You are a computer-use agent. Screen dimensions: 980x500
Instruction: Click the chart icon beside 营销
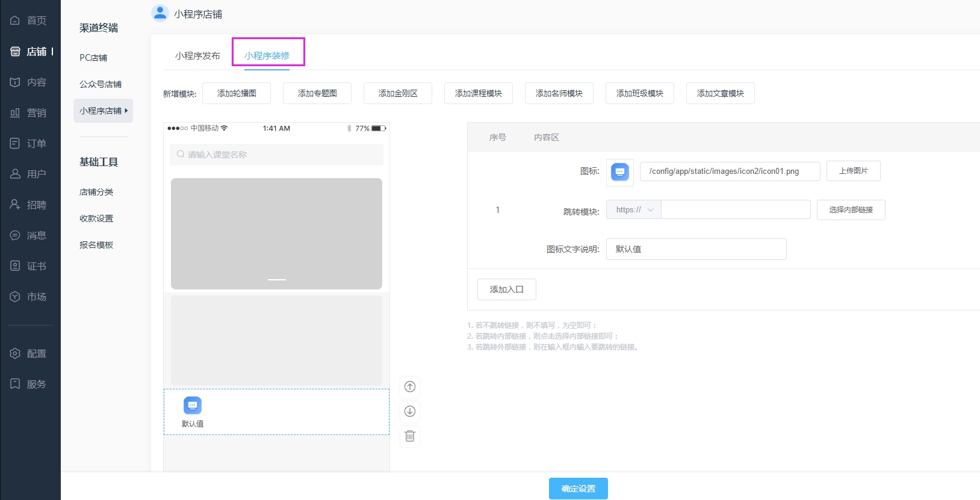[x=15, y=113]
